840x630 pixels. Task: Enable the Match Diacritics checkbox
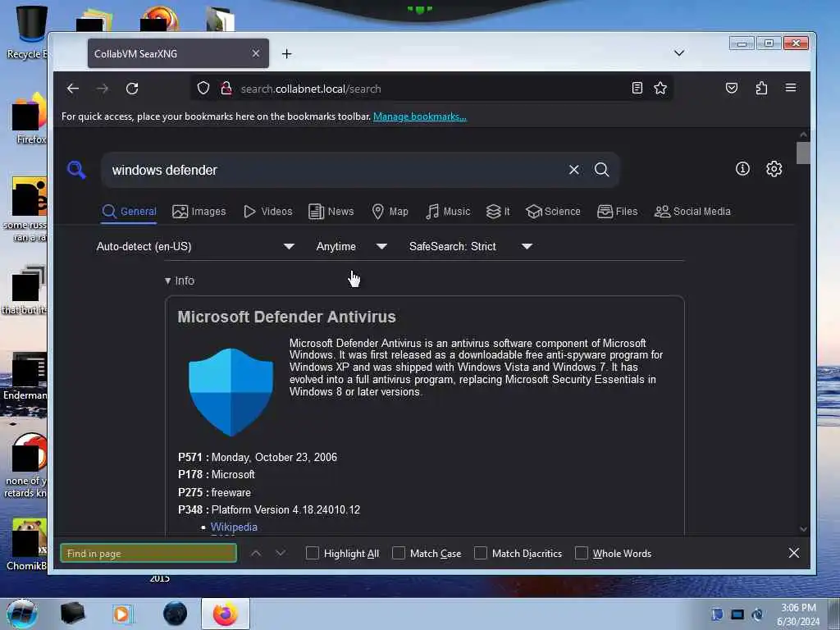pos(481,553)
